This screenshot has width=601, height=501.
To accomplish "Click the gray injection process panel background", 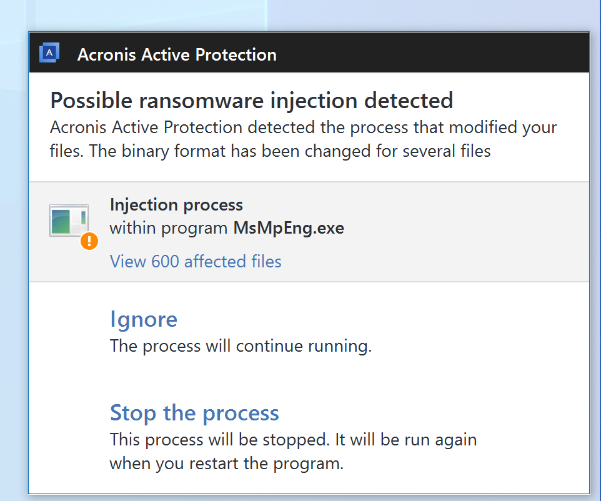I will tap(460, 232).
